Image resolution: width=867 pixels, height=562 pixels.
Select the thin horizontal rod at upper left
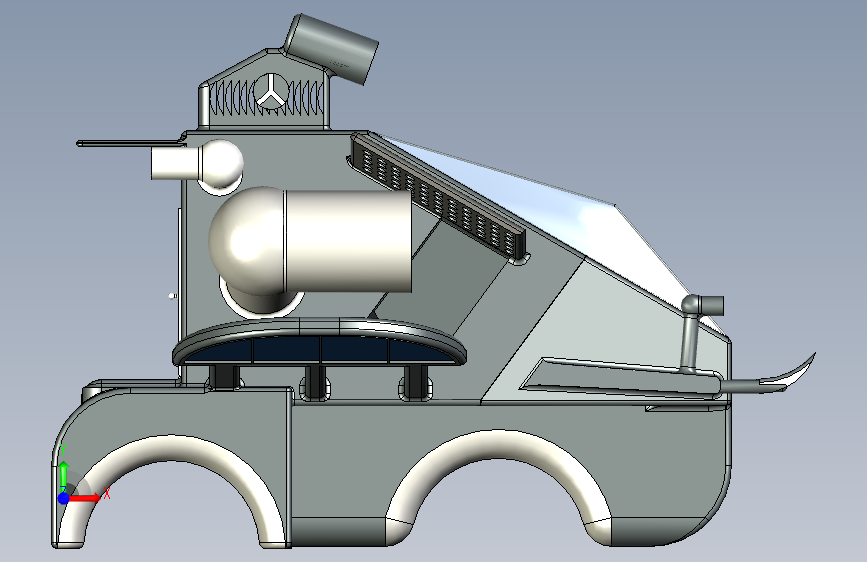point(129,143)
